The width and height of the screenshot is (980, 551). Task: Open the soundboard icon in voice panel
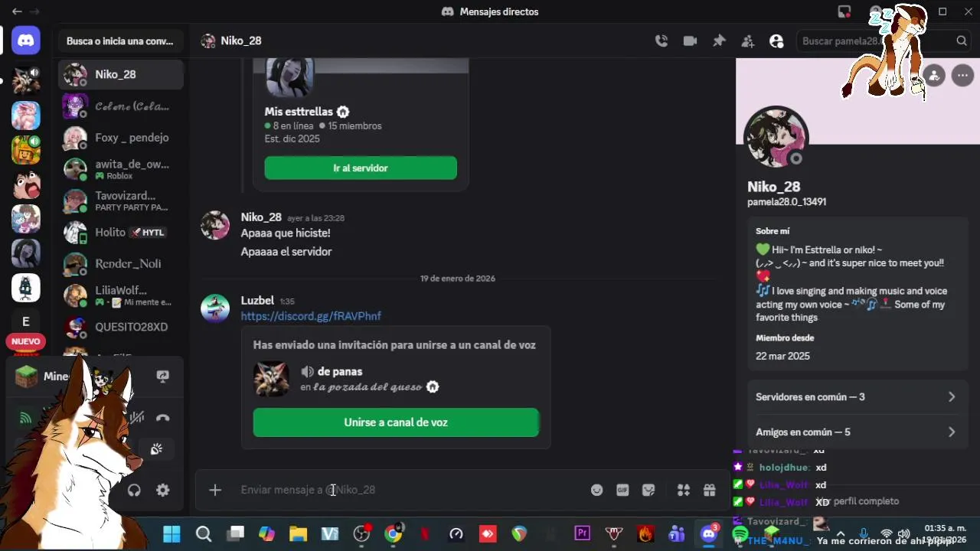point(156,449)
